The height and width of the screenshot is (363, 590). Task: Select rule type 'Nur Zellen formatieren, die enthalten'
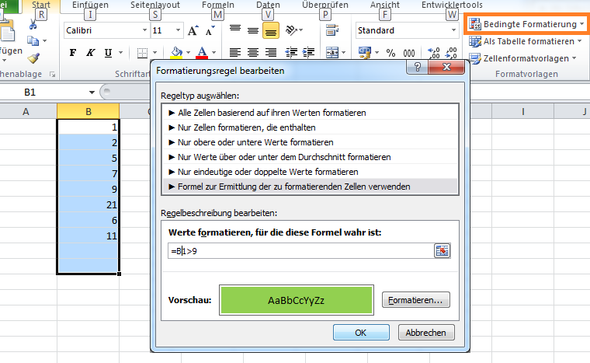tap(310, 128)
